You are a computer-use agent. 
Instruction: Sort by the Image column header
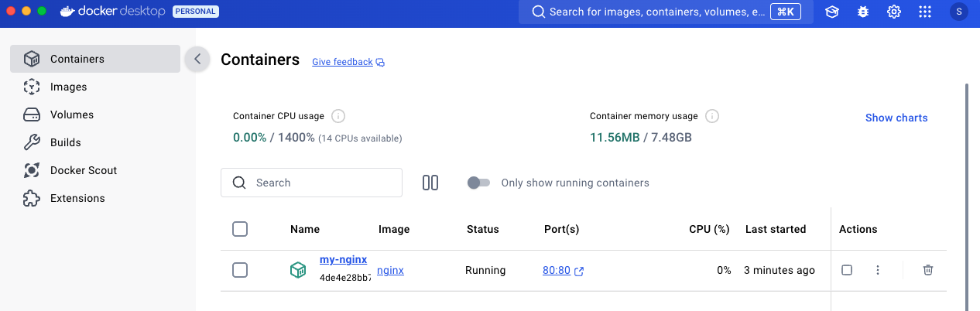[x=394, y=230]
